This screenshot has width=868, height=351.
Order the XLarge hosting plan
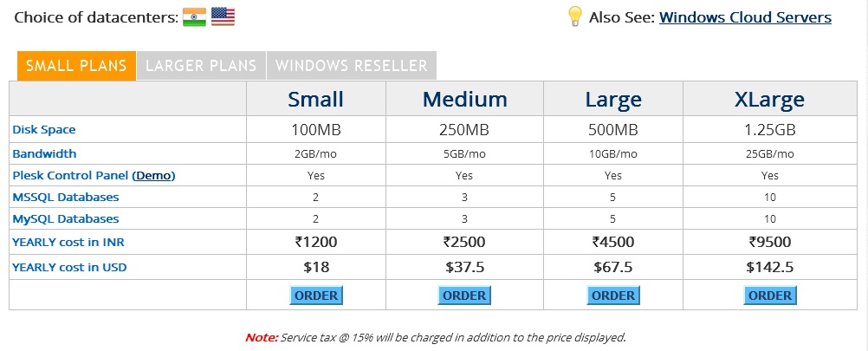(770, 296)
